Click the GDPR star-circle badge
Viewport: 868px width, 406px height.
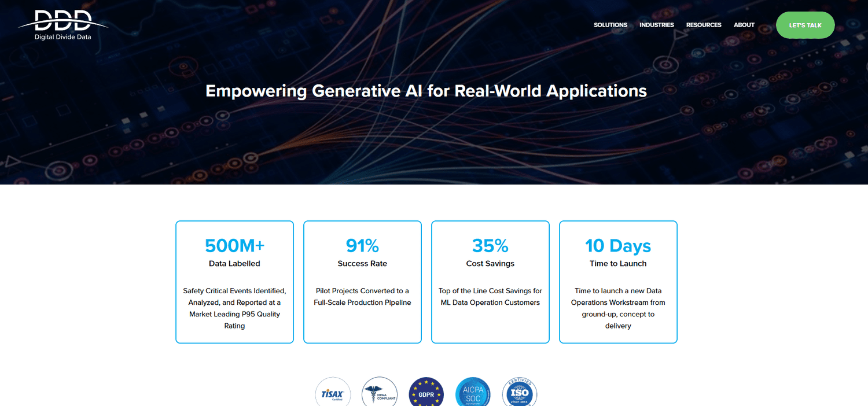pyautogui.click(x=426, y=393)
